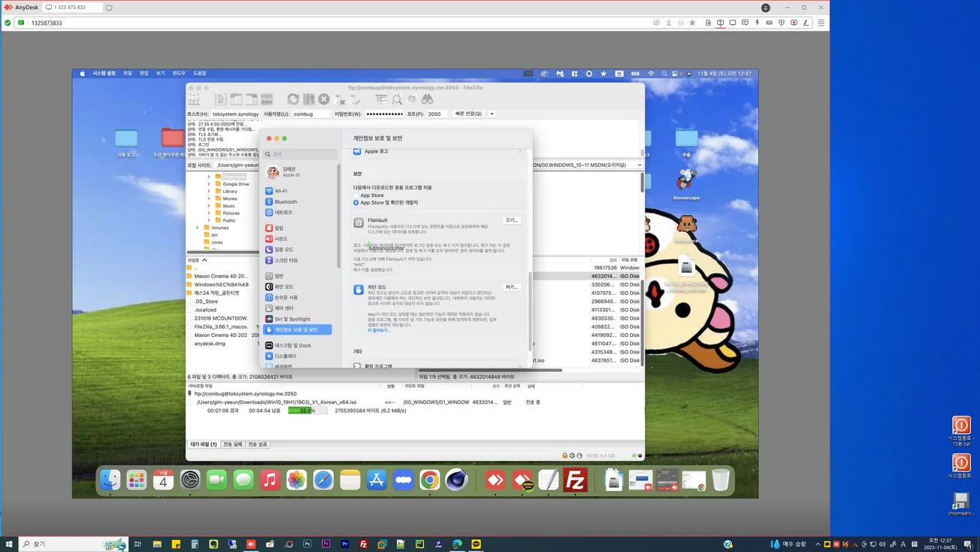Open Google Chrome from the macOS Dock
980x552 pixels.
430,480
